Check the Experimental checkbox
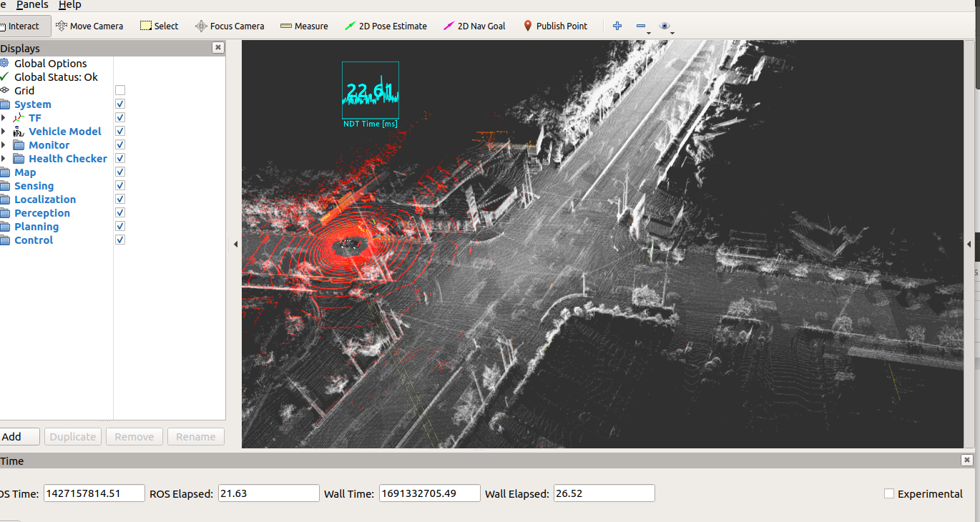This screenshot has height=522, width=980. point(889,493)
